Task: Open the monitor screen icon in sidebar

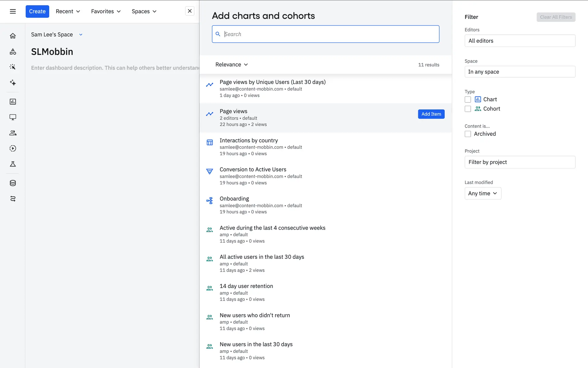Action: tap(13, 117)
